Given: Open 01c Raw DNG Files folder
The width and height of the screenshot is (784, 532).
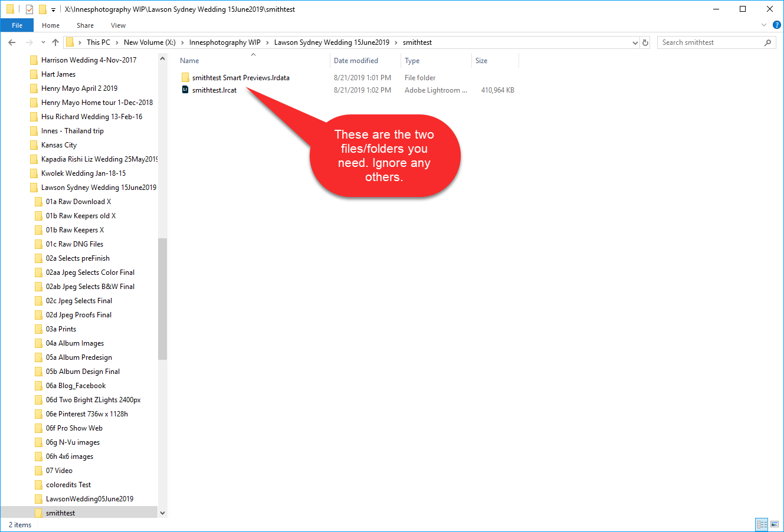Looking at the screenshot, I should 74,244.
